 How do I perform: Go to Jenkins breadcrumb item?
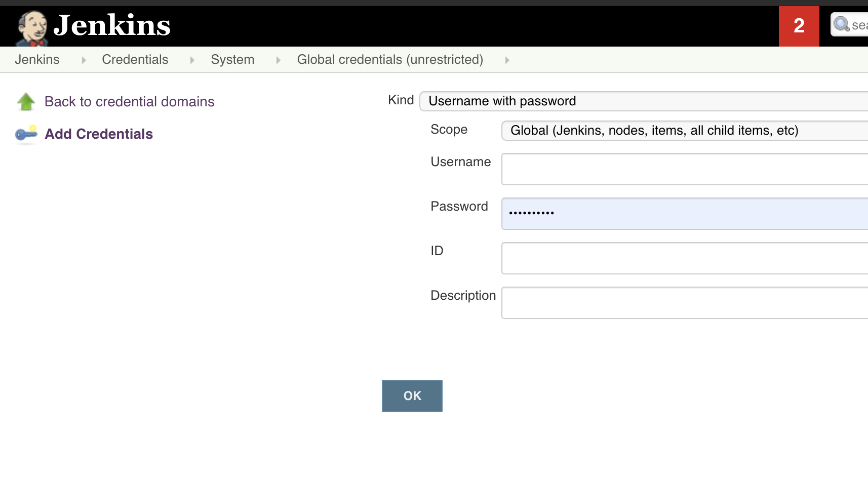[37, 60]
